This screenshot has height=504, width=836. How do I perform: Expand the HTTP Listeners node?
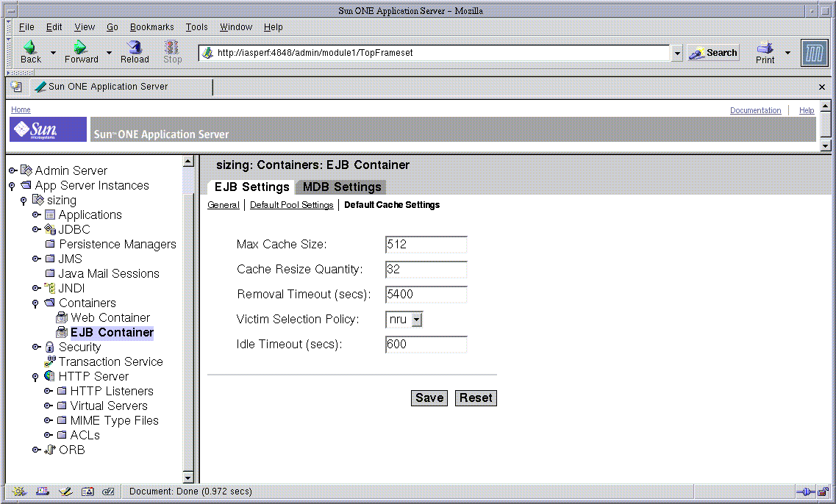click(48, 391)
